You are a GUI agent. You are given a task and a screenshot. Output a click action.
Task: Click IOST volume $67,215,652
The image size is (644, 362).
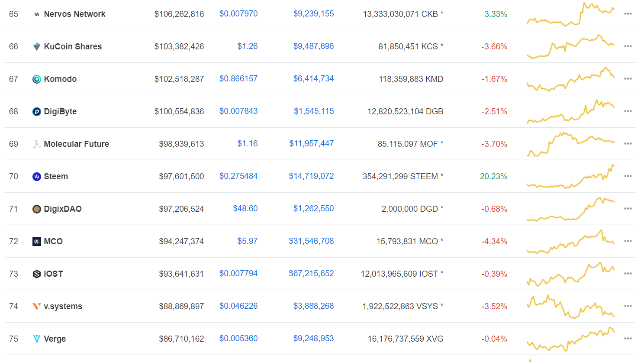pos(312,273)
